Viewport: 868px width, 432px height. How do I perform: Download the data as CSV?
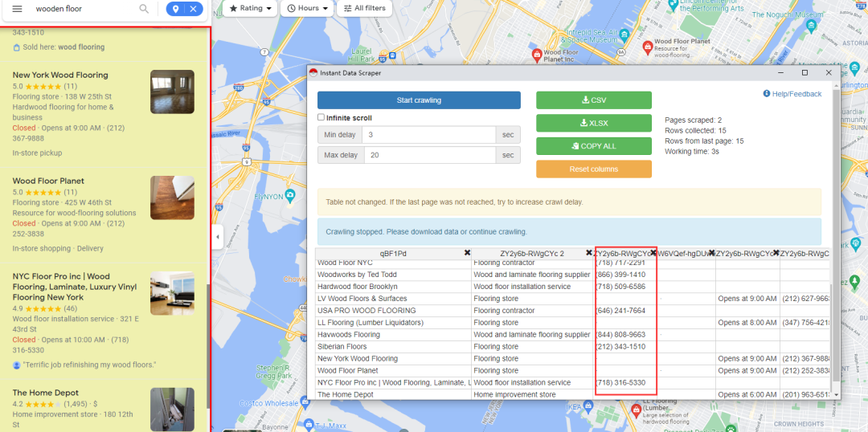click(x=593, y=100)
